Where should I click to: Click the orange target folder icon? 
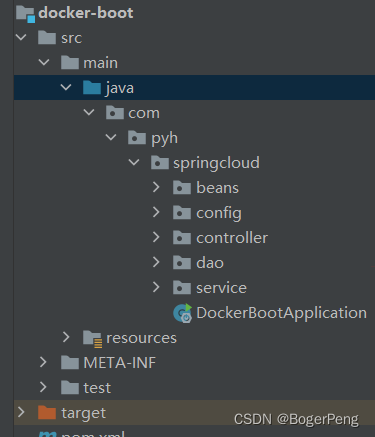(x=47, y=413)
